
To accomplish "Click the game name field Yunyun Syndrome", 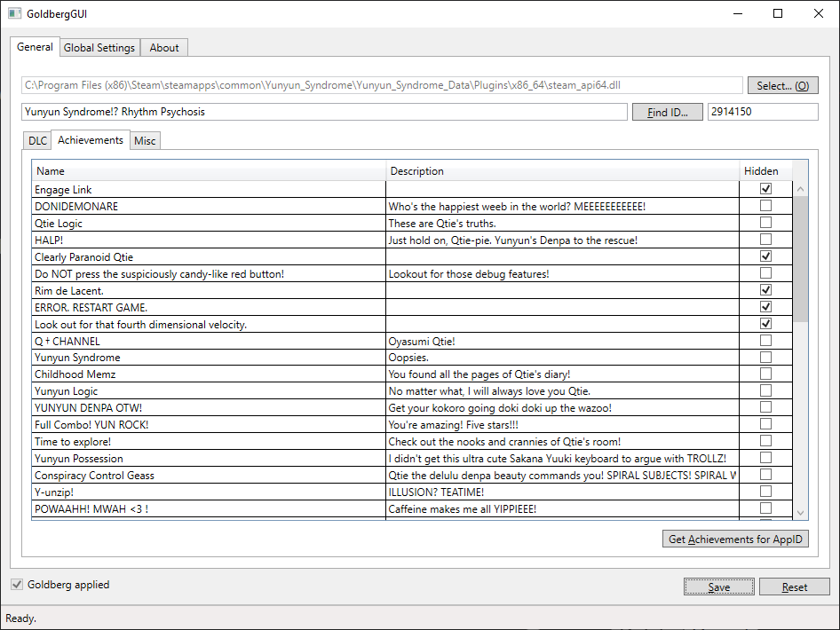I will [x=325, y=112].
